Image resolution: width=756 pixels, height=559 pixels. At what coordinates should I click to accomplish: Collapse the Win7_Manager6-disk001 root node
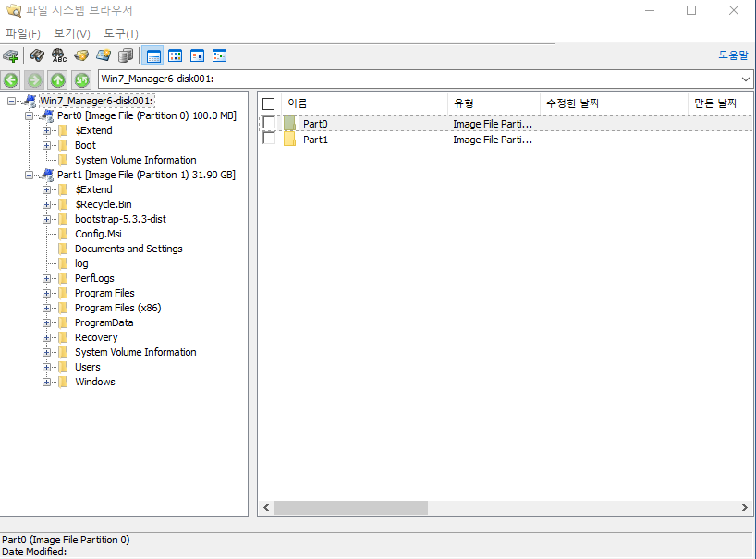tap(12, 102)
